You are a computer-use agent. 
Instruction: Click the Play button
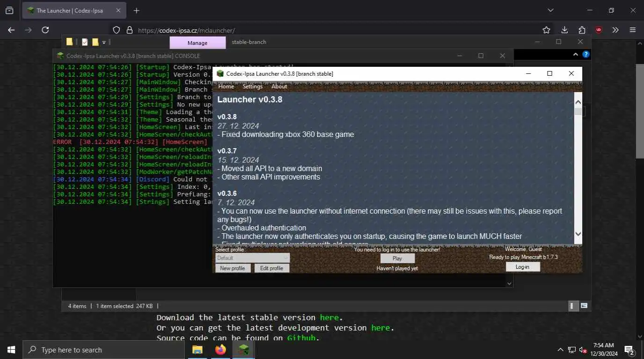(397, 258)
